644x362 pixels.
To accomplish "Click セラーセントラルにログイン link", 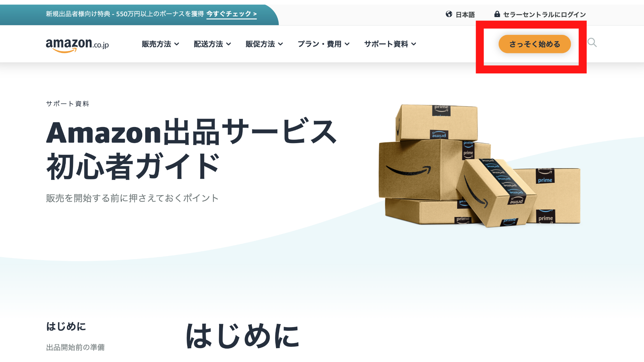I will (544, 14).
